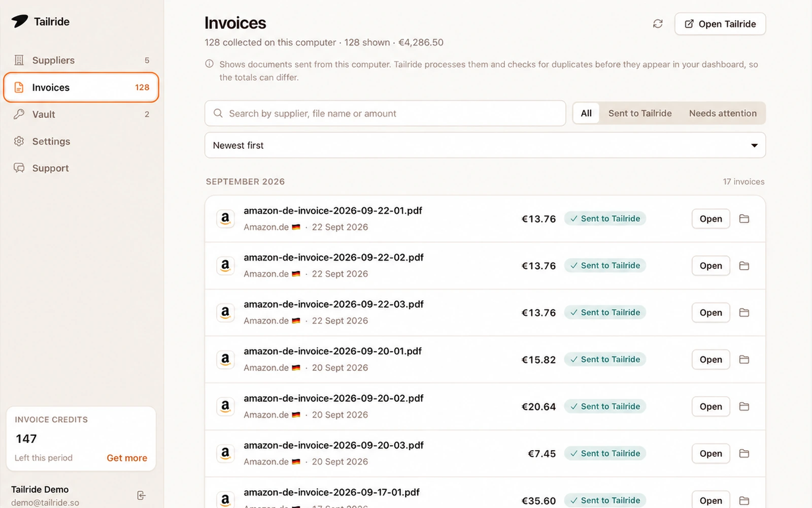Open the Suppliers section in the sidebar
Viewport: 812px width, 508px height.
click(x=81, y=60)
